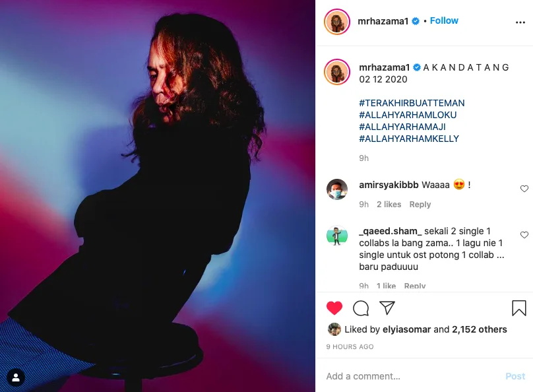The width and height of the screenshot is (533, 392).
Task: View the 2,152 others likes list
Action: (480, 329)
